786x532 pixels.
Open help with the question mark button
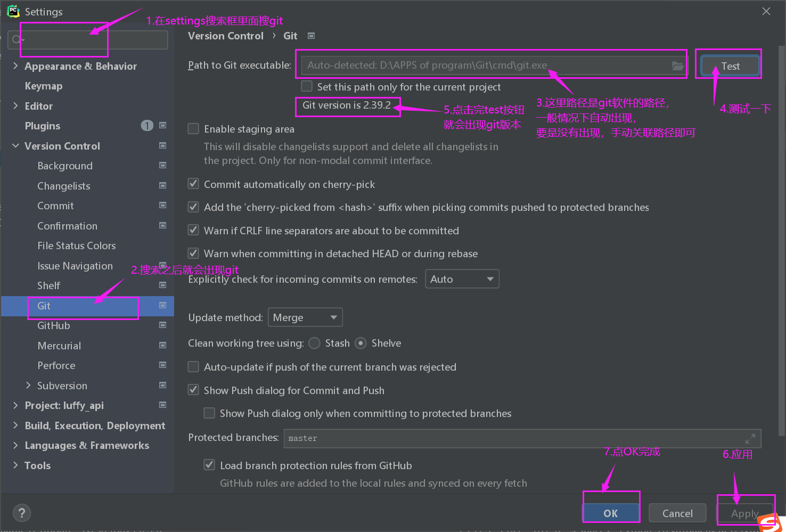coord(21,513)
